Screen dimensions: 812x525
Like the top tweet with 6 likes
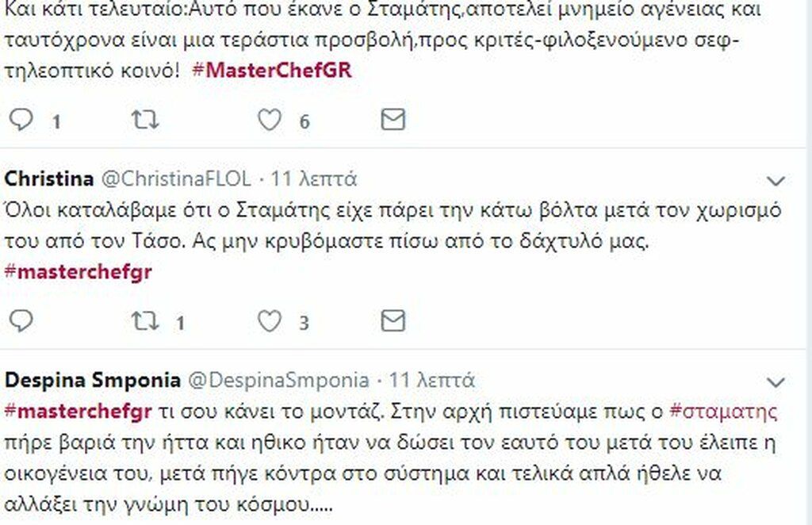(x=270, y=120)
